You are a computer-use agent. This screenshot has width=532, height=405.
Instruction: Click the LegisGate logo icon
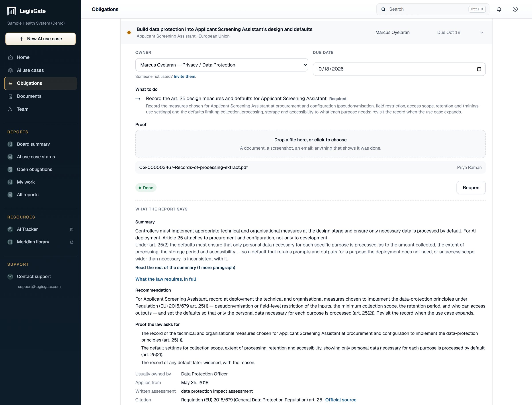[12, 11]
